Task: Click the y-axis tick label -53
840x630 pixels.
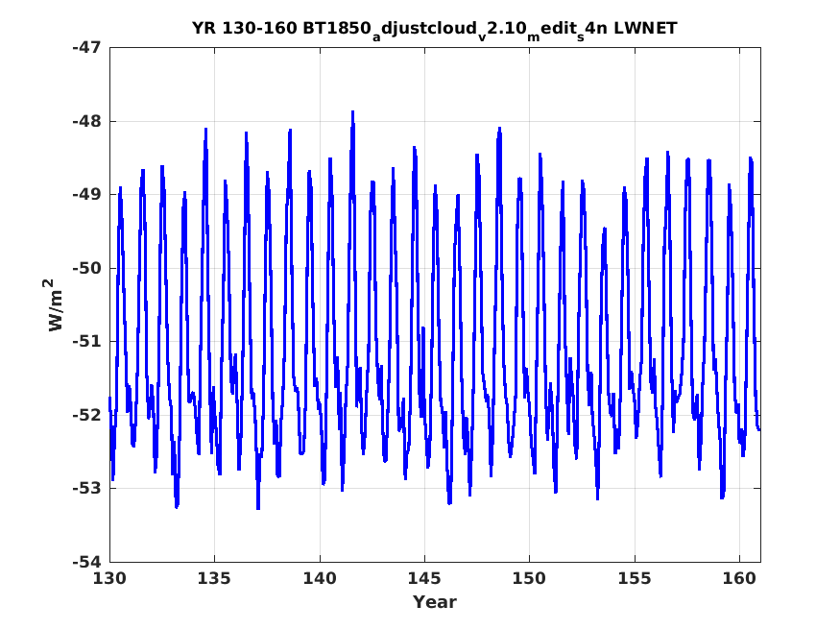Action: pos(86,488)
